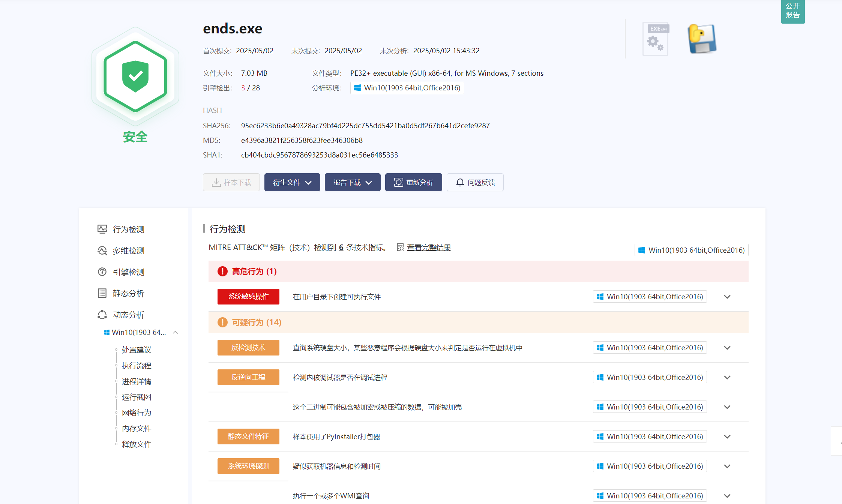Click the 动态分析 sidebar icon

[x=102, y=315]
